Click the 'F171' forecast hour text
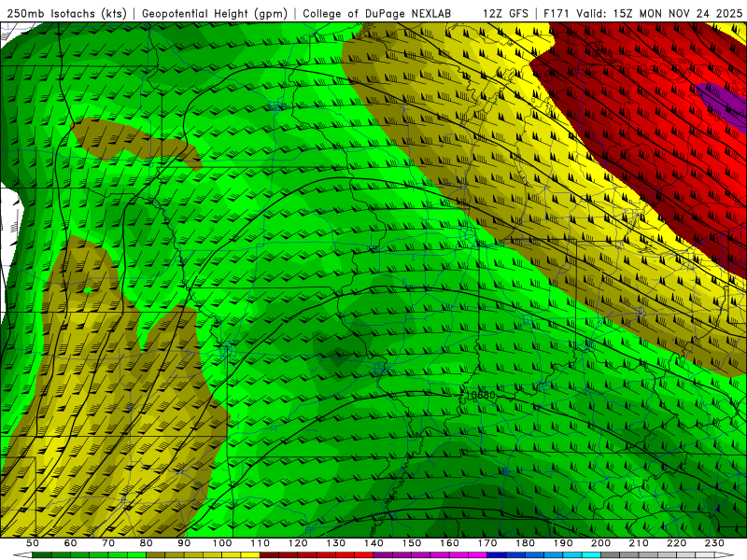This screenshot has width=747, height=560. tap(557, 14)
